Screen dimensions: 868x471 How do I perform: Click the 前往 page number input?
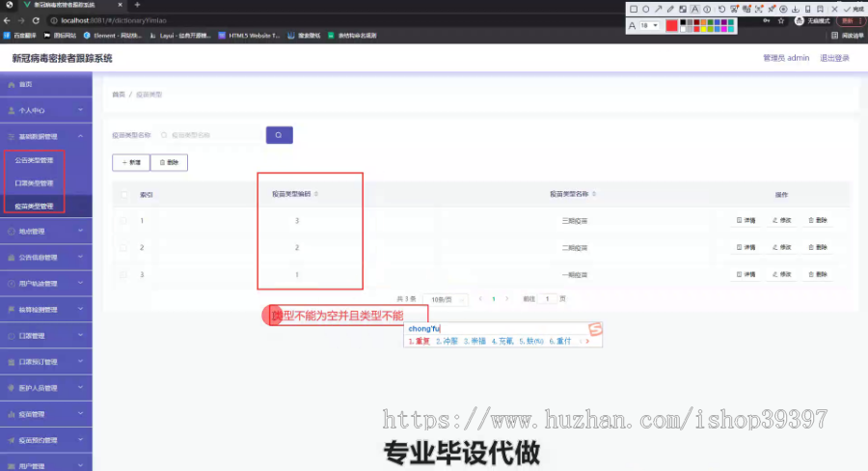point(547,298)
